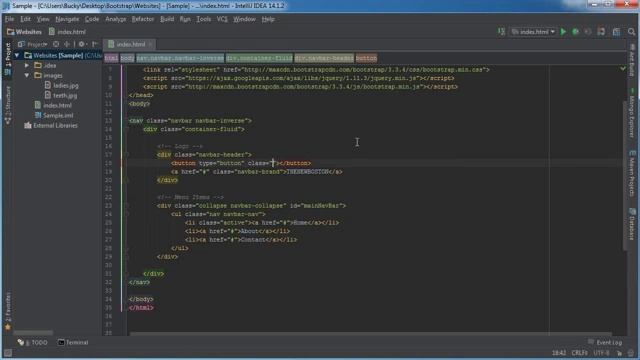This screenshot has height=360, width=640.
Task: Click Websites in the navigation bar
Action: [24, 32]
